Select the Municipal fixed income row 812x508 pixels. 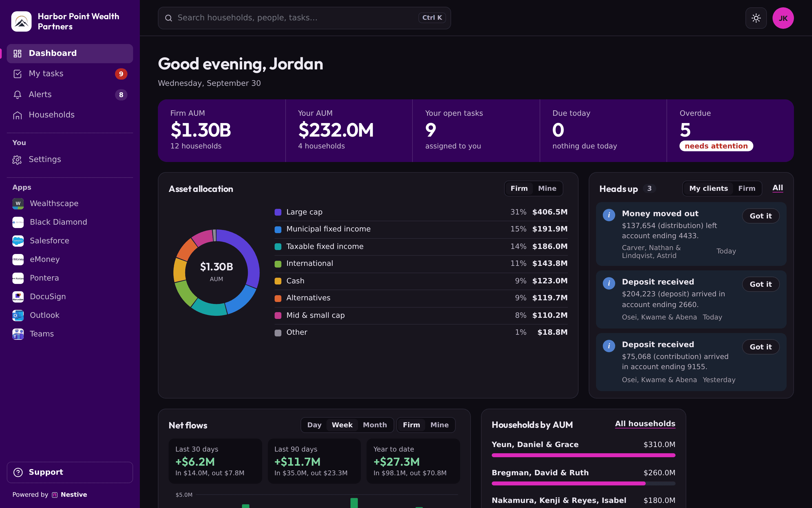click(x=421, y=229)
